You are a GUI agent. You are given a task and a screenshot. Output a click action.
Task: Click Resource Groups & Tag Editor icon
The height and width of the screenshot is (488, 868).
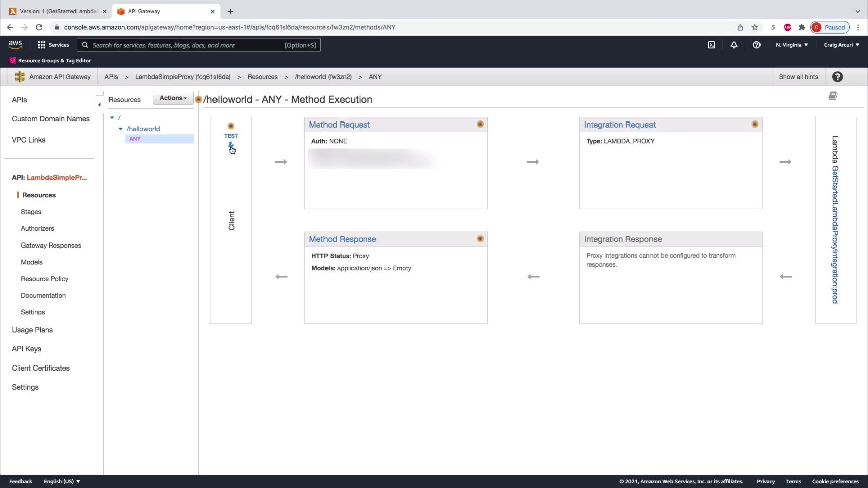(12, 60)
